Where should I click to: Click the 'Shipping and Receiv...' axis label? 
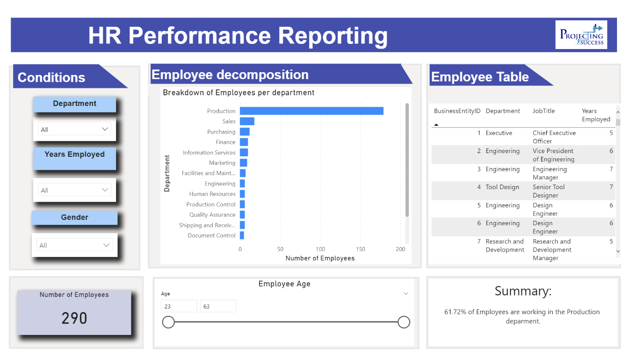point(207,225)
